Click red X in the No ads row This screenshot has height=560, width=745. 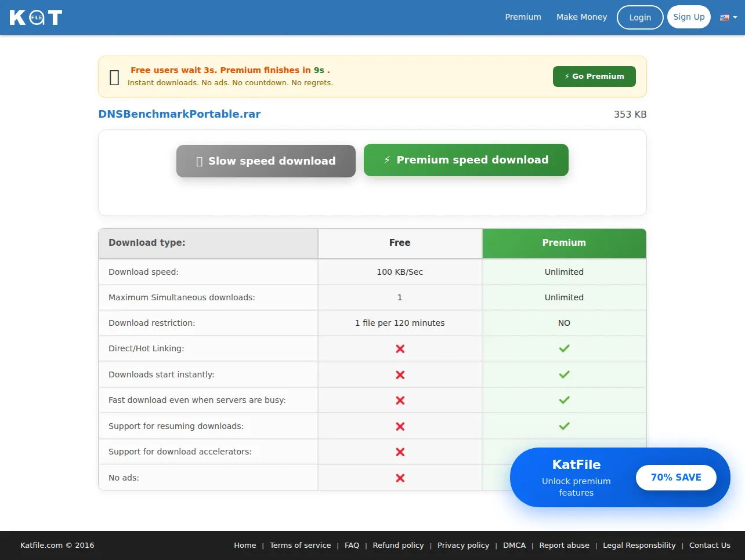coord(400,478)
